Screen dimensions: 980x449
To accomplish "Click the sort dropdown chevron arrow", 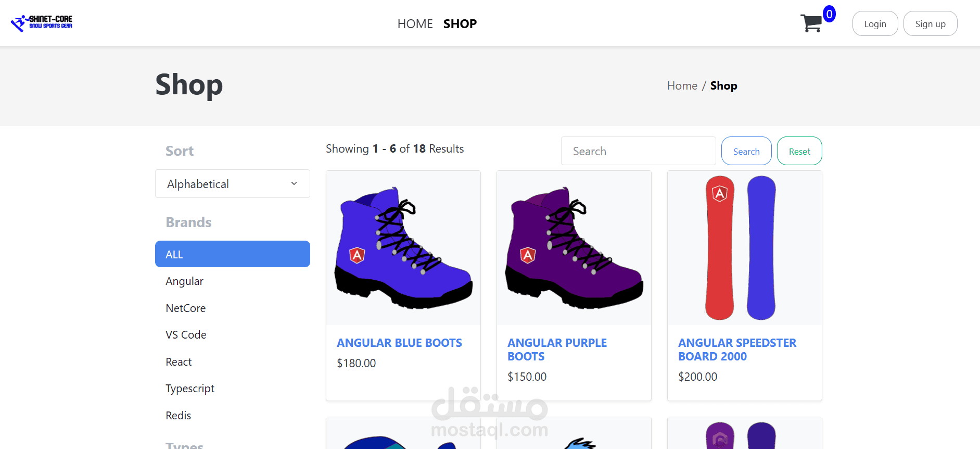I will (x=294, y=184).
